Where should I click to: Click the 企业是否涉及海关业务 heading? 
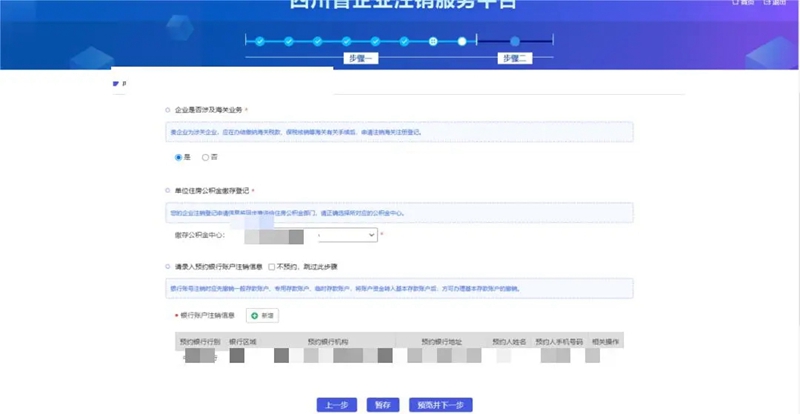[209, 110]
